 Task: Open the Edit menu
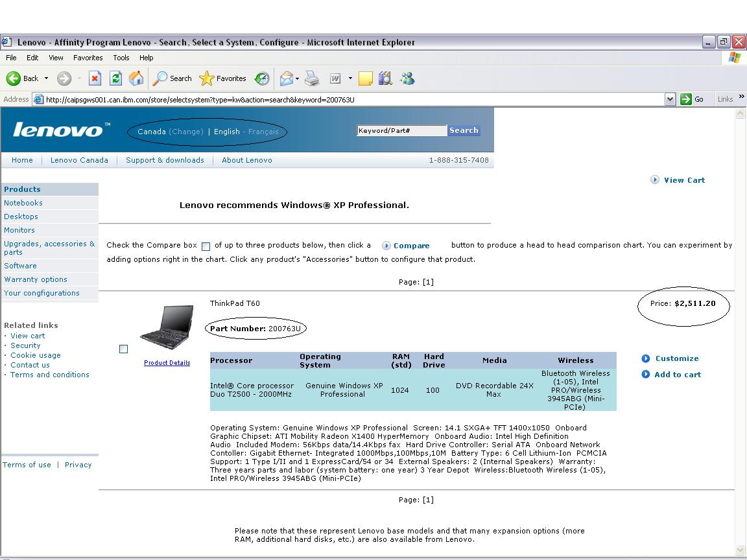(32, 58)
